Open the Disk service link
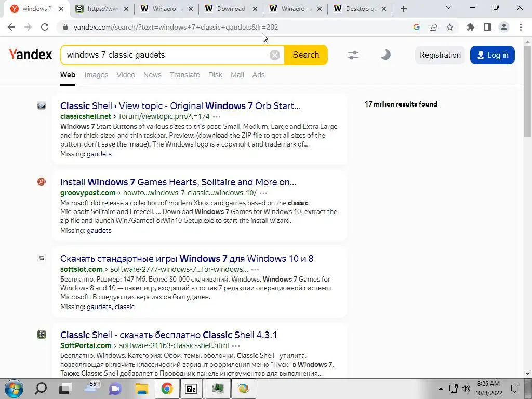532x399 pixels. click(x=215, y=75)
